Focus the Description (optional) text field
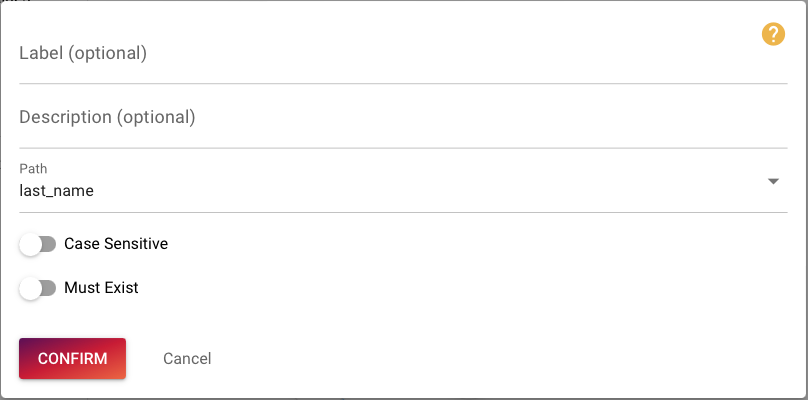808x400 pixels. click(403, 118)
